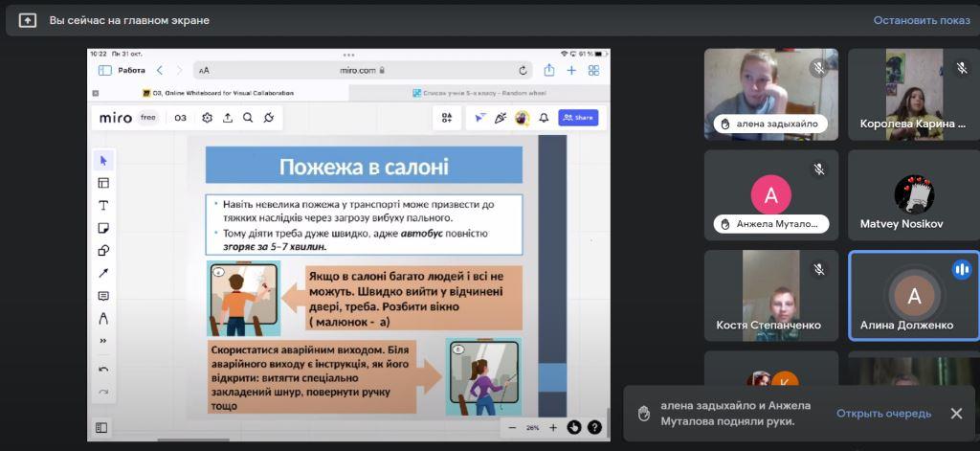The height and width of the screenshot is (451, 980).
Task: Select алена задыхайло video tile
Action: pos(771,95)
